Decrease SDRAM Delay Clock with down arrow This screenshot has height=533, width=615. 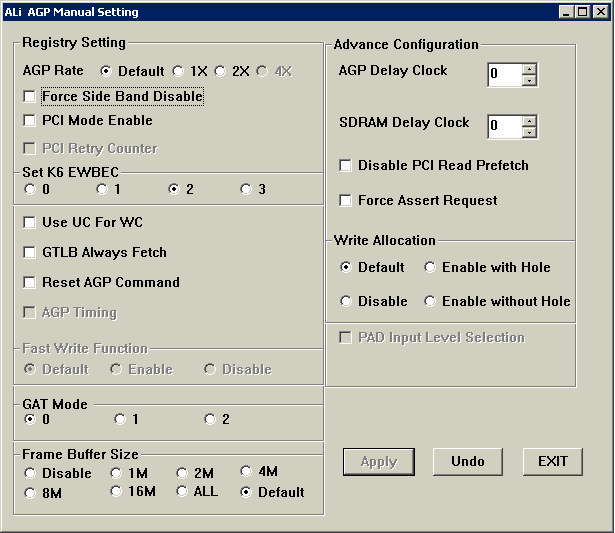(x=529, y=132)
